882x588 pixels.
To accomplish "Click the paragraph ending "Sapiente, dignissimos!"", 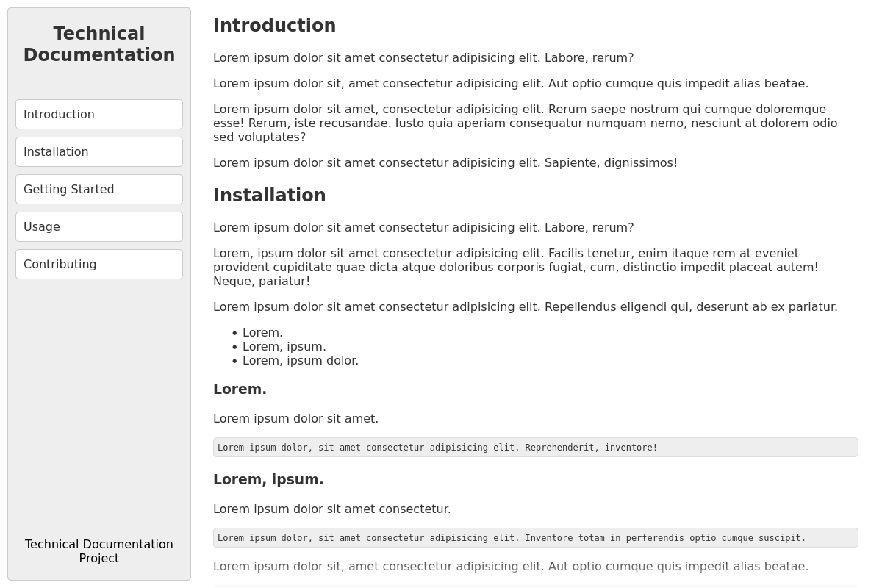I will click(x=445, y=163).
